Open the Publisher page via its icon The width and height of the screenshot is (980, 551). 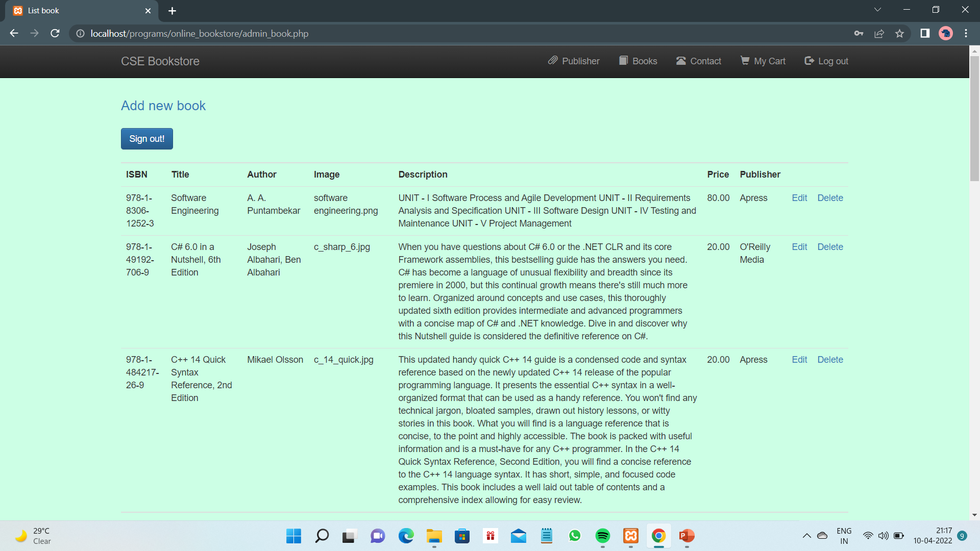pos(553,61)
